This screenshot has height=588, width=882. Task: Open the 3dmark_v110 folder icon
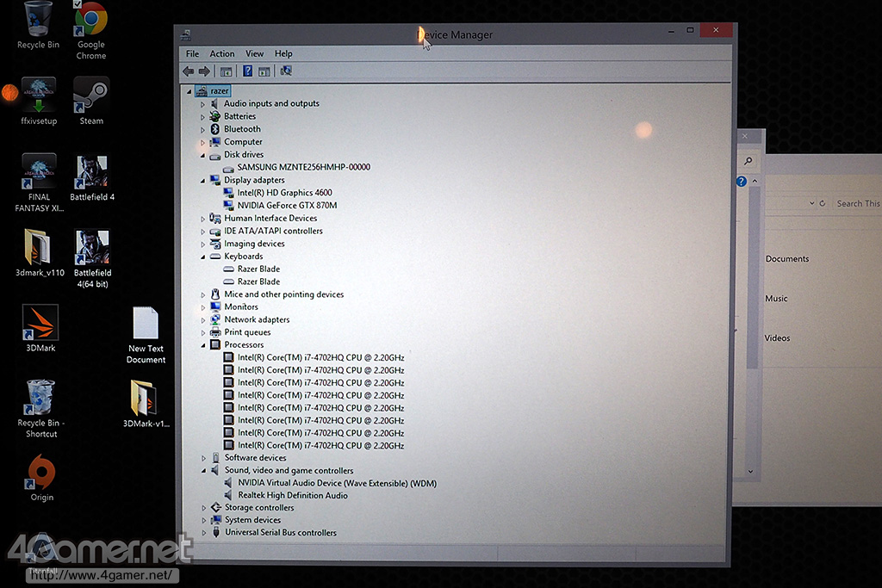coord(40,253)
